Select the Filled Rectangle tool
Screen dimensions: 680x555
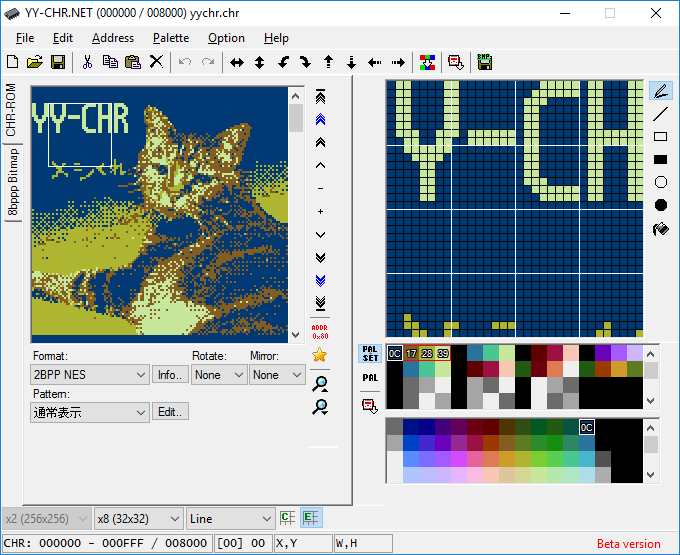coord(660,159)
